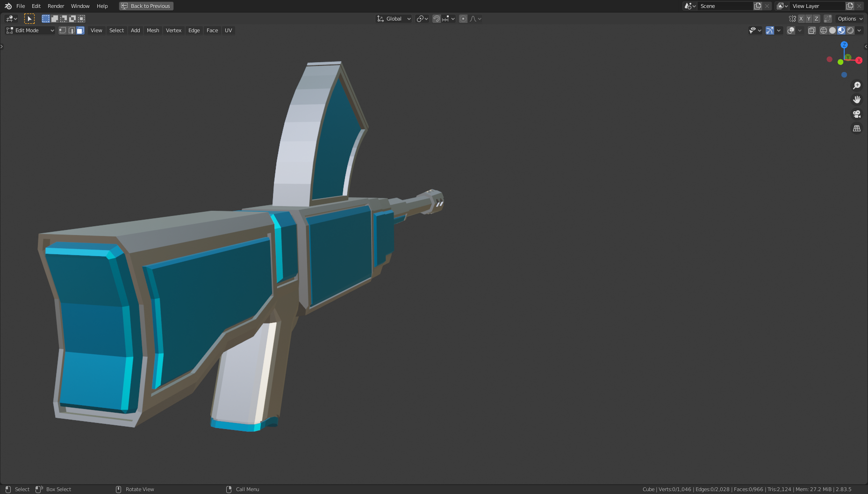Click the zoom icon in the viewport sidebar
The width and height of the screenshot is (868, 494).
(857, 85)
